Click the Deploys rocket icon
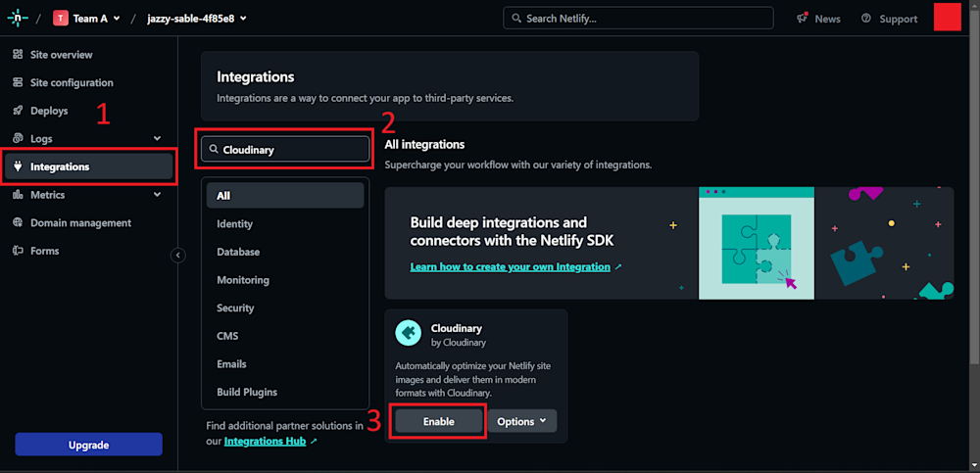 tap(18, 111)
